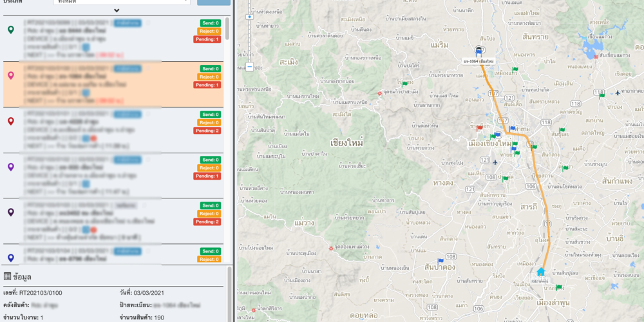Select the pink pin of highlighted route
Screen dimensions: 644x322
click(x=10, y=75)
